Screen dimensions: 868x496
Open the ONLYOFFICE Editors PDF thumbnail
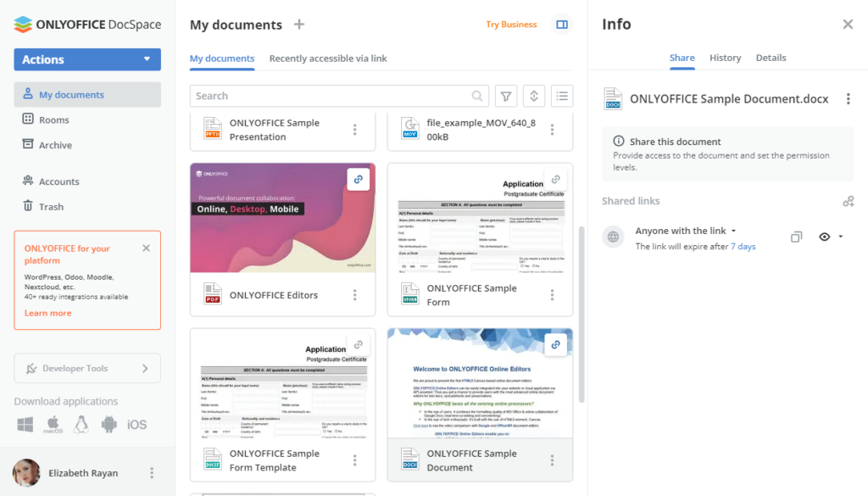(x=282, y=219)
